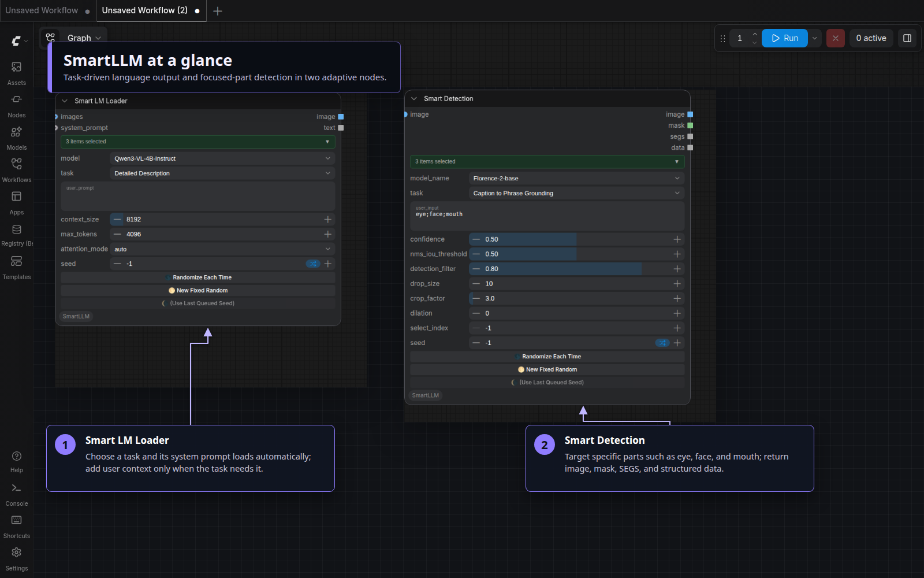Collapse the Smart LM Loader node

[65, 101]
